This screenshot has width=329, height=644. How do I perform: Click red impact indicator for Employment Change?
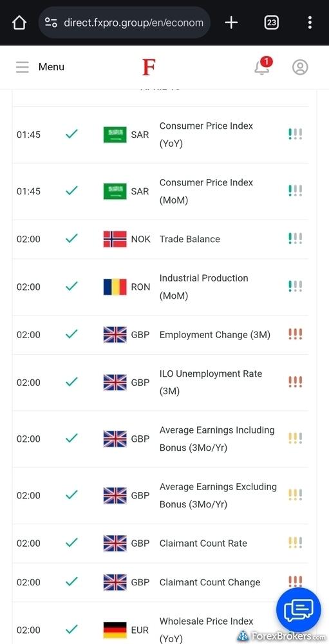296,334
